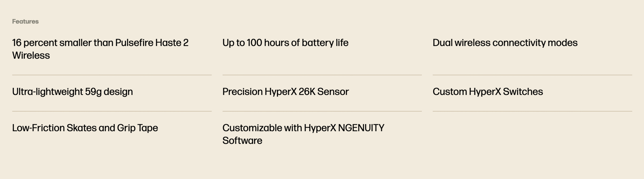This screenshot has height=179, width=644.
Task: Select 'Low-Friction Skates and Grip Tape'
Action: coord(85,128)
